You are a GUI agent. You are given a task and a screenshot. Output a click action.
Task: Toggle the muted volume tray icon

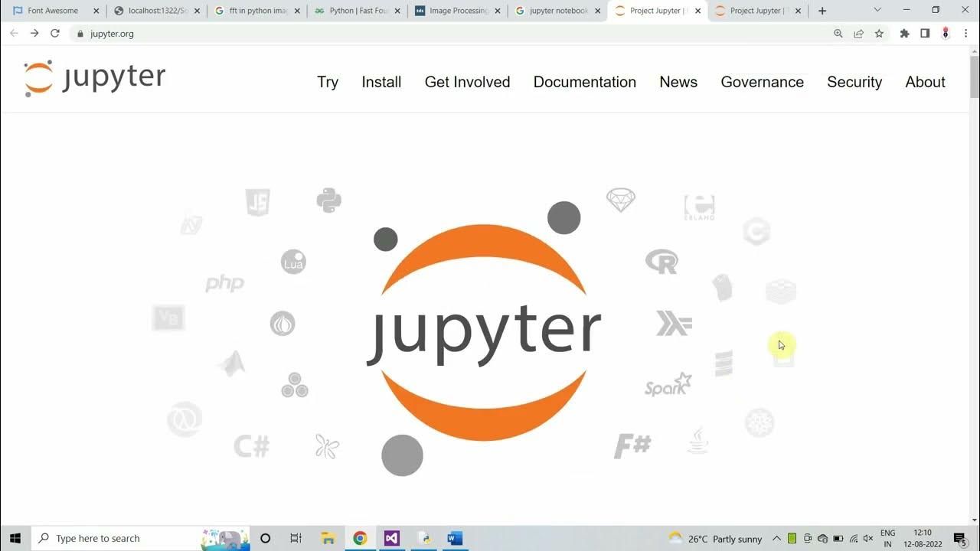click(869, 539)
